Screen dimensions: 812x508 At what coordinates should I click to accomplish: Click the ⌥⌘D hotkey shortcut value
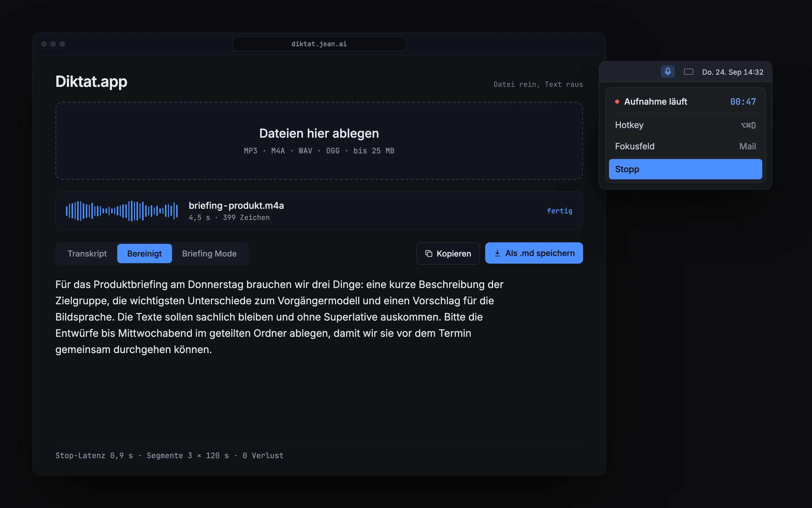(x=748, y=125)
